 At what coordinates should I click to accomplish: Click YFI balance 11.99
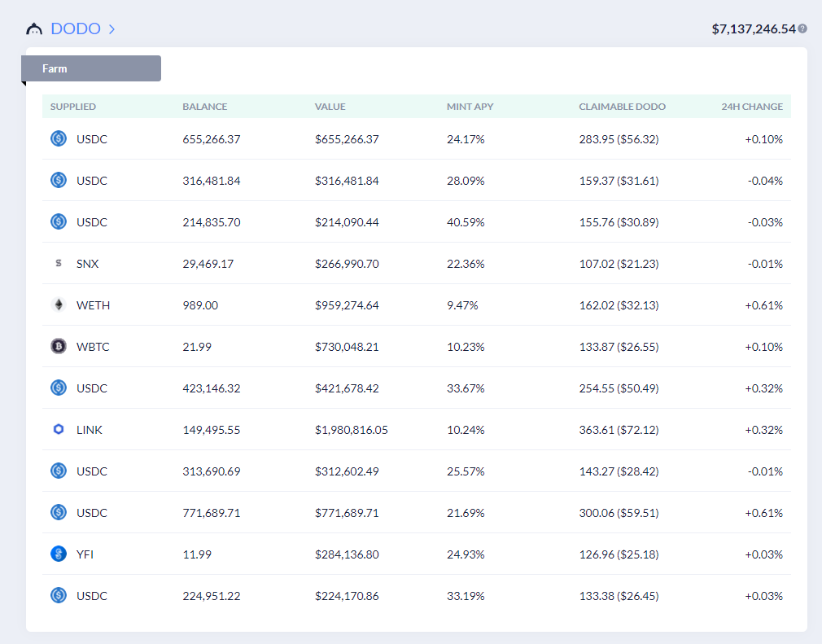pyautogui.click(x=197, y=554)
